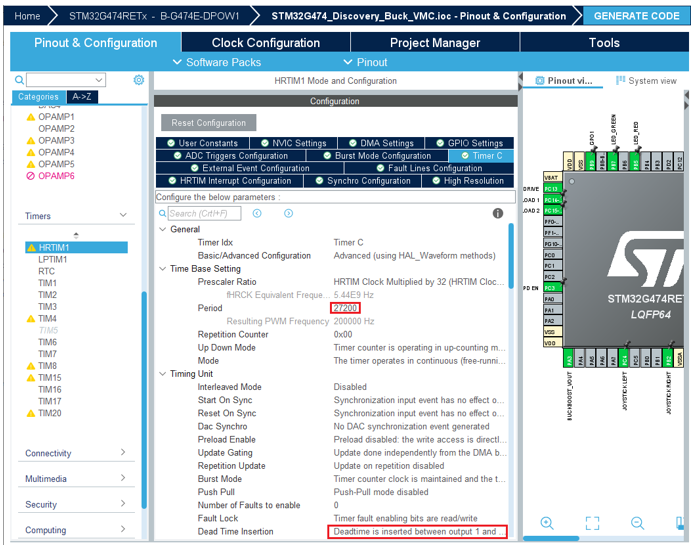Go to previous search result arrow
692x547 pixels.
point(258,213)
